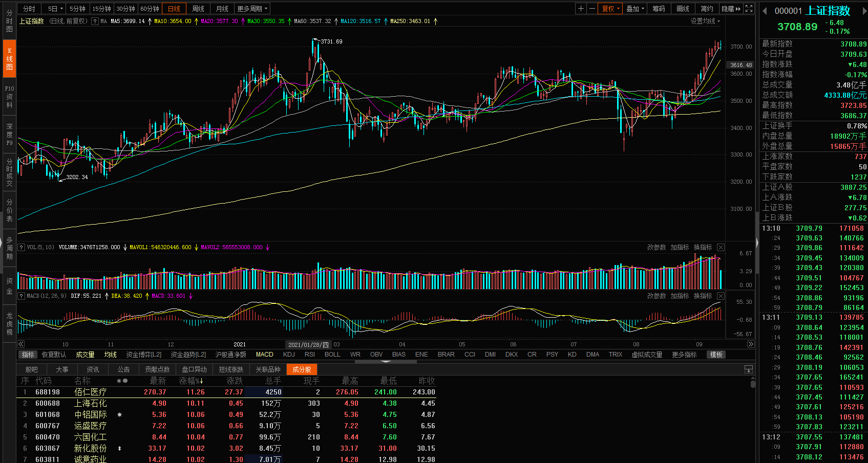This screenshot has width=868, height=463.
Task: Open MACD indicator help question icon
Action: pyautogui.click(x=22, y=296)
